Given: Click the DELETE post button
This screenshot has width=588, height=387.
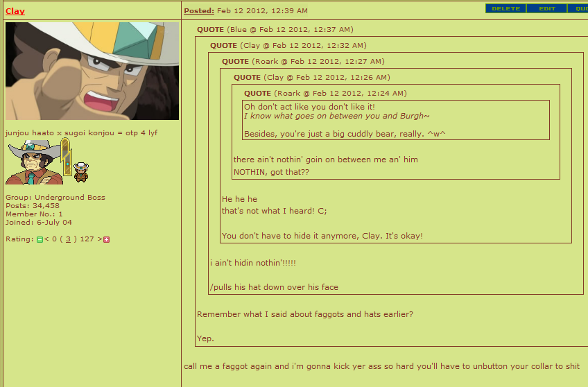Looking at the screenshot, I should pos(506,8).
